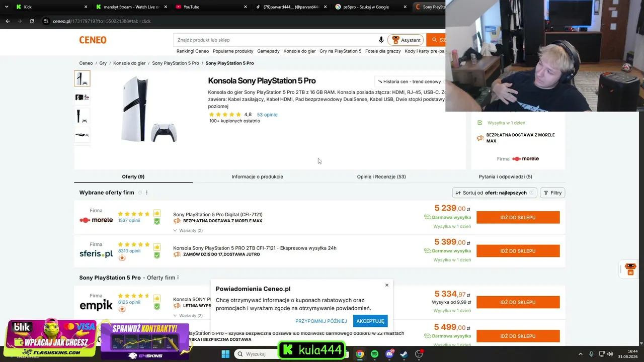Image resolution: width=644 pixels, height=362 pixels.
Task: Go to Gry breadcrumb
Action: (x=103, y=63)
